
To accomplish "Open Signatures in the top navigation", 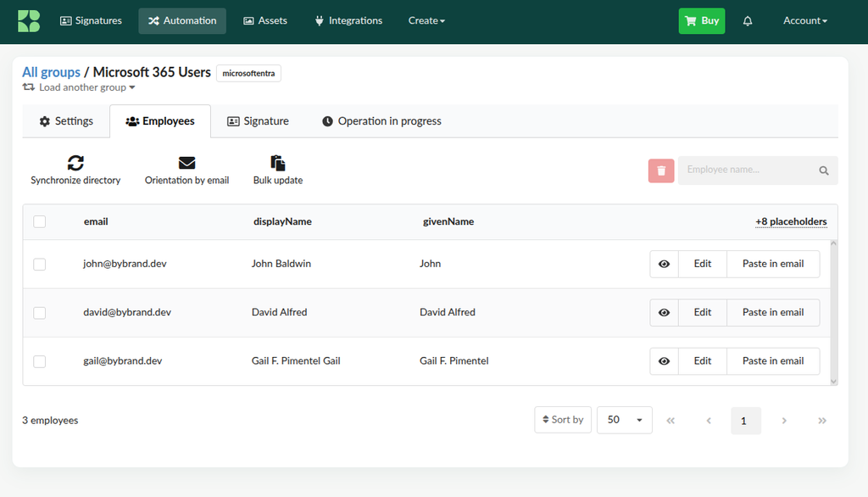I will (91, 21).
